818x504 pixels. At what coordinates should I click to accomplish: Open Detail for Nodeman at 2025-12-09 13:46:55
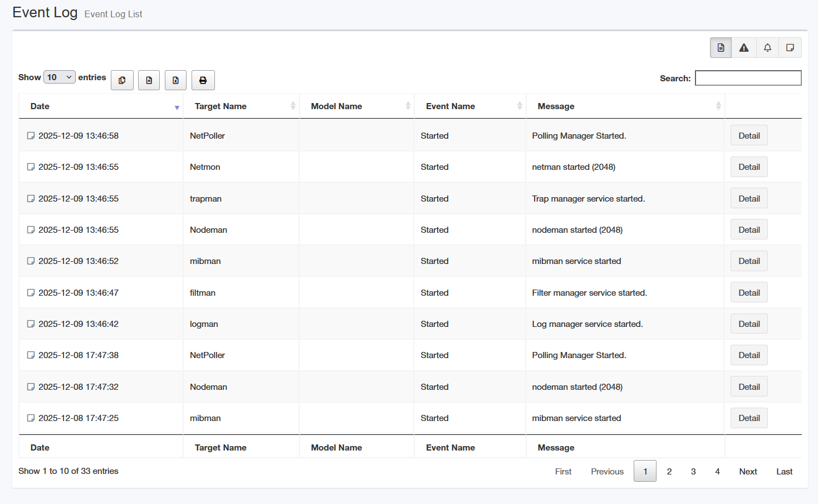(749, 229)
